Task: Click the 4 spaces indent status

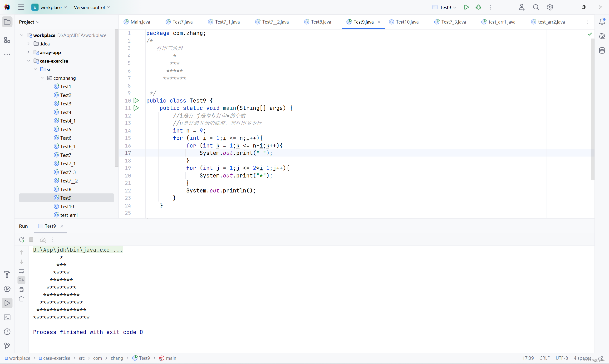Action: pyautogui.click(x=582, y=358)
